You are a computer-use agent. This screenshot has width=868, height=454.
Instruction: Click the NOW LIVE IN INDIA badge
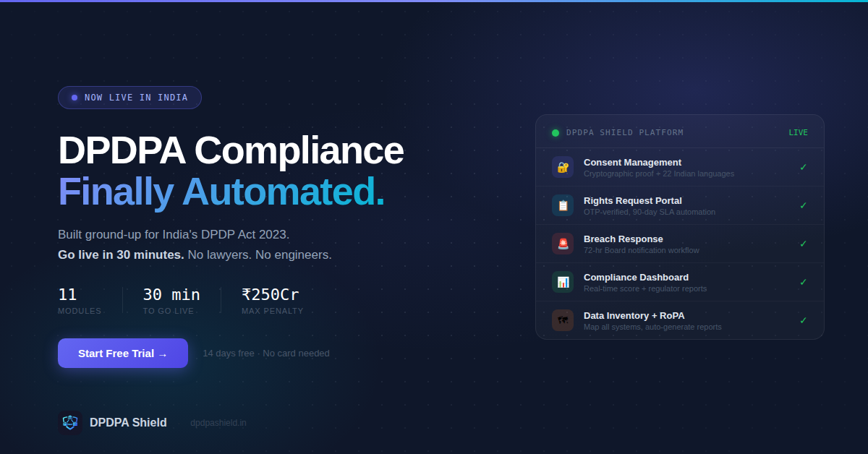129,98
